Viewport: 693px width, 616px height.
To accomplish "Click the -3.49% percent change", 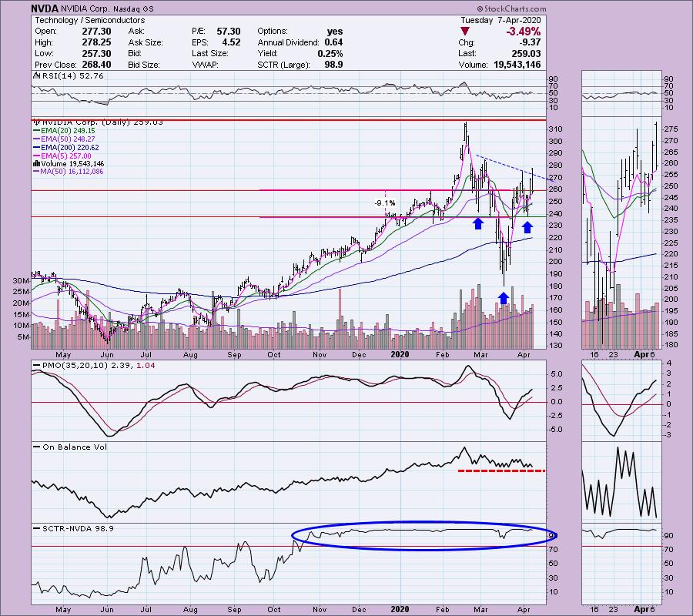I will tap(524, 32).
